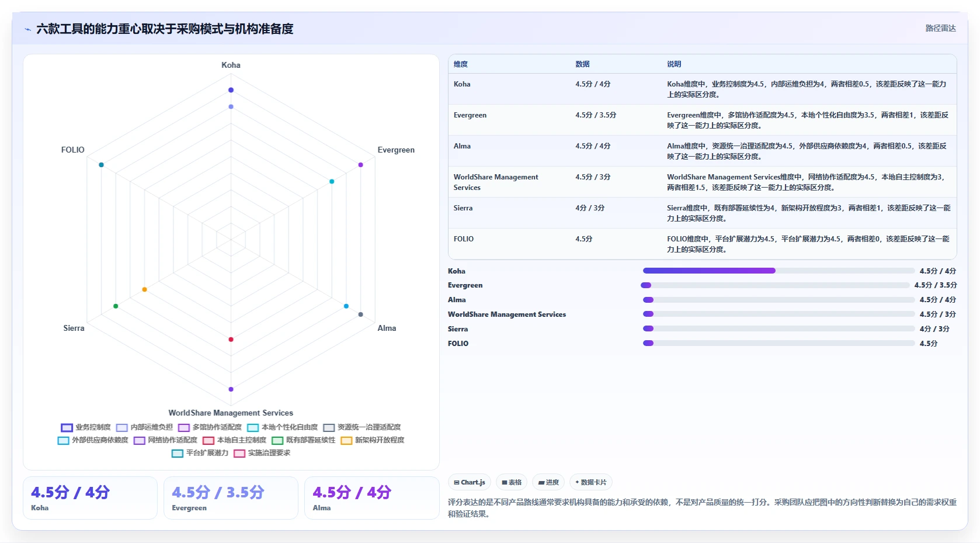Open the Alma 4.5分 / 4分 data card

coord(371,498)
